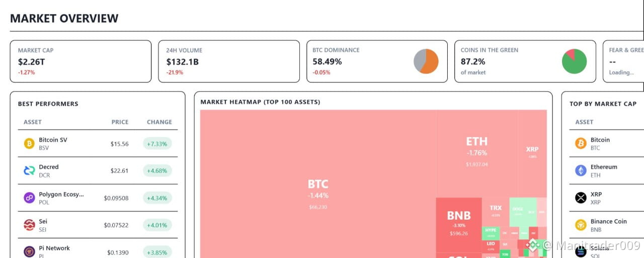The width and height of the screenshot is (644, 258).
Task: Open the Market Cap summary card
Action: click(x=80, y=61)
